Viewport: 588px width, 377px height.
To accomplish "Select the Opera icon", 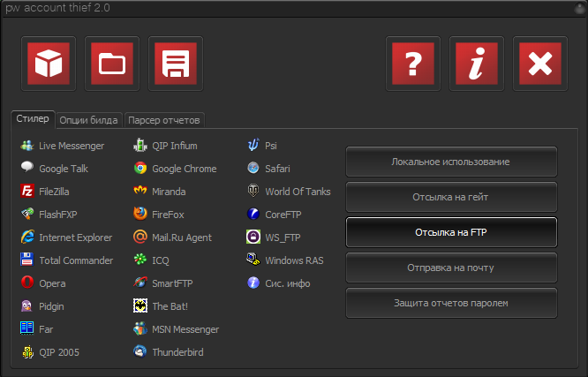I will point(27,283).
